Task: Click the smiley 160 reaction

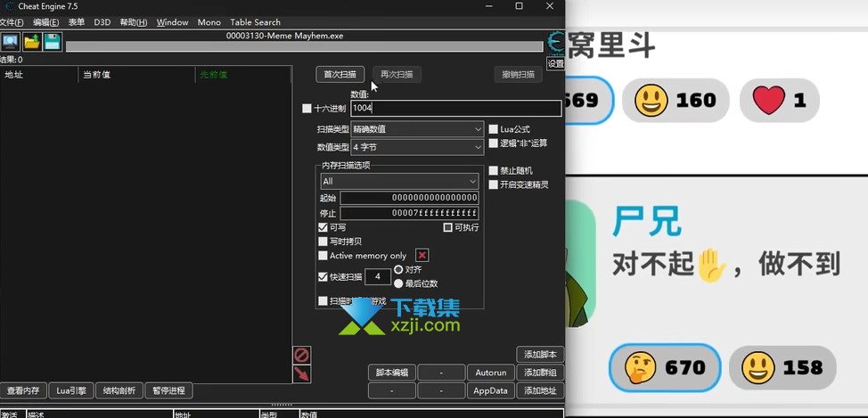Action: coord(676,100)
